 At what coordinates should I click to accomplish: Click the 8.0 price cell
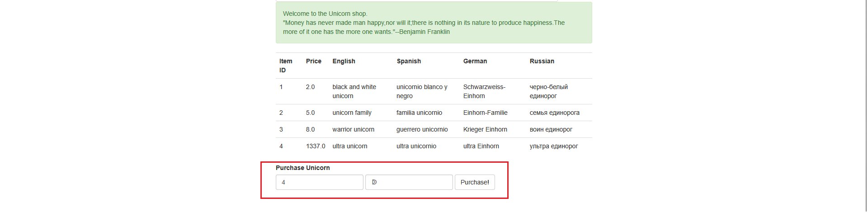[x=310, y=129]
